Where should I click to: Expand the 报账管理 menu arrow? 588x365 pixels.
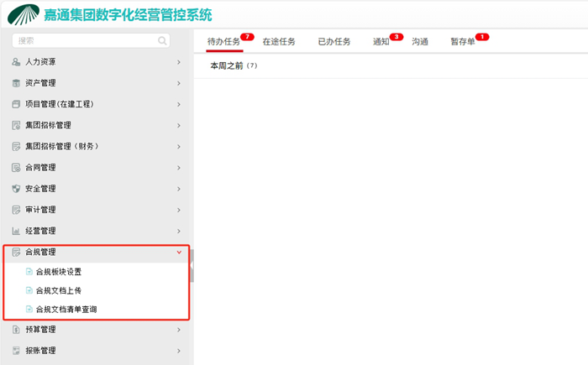[x=179, y=351]
